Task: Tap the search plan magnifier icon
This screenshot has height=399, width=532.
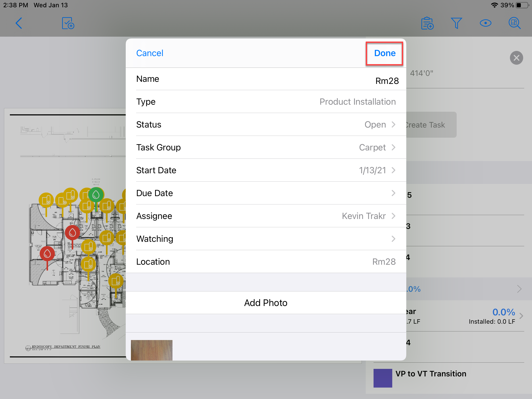Action: pos(514,23)
